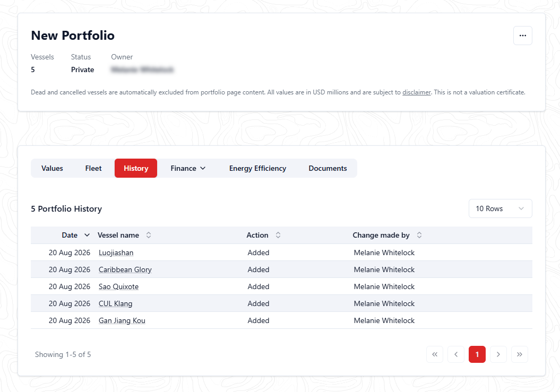Click the 20 Aug 2026 date for Luojiashan
The height and width of the screenshot is (392, 560).
[70, 253]
